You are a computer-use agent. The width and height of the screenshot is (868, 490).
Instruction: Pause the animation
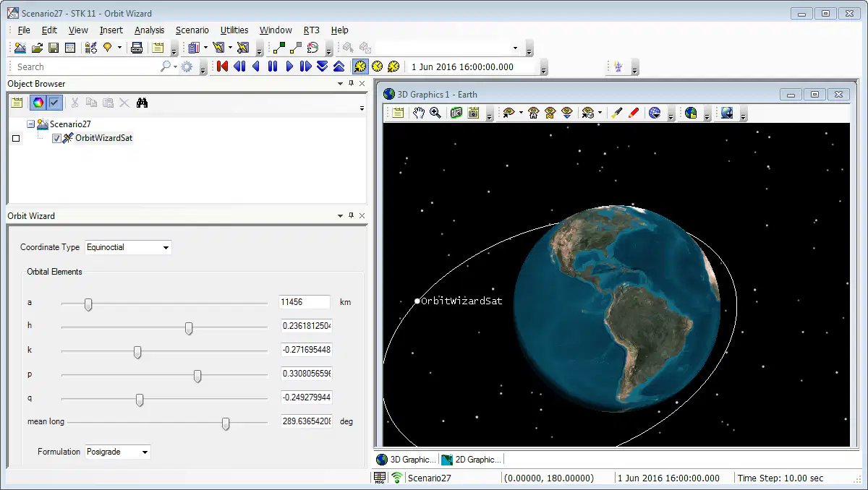(273, 66)
